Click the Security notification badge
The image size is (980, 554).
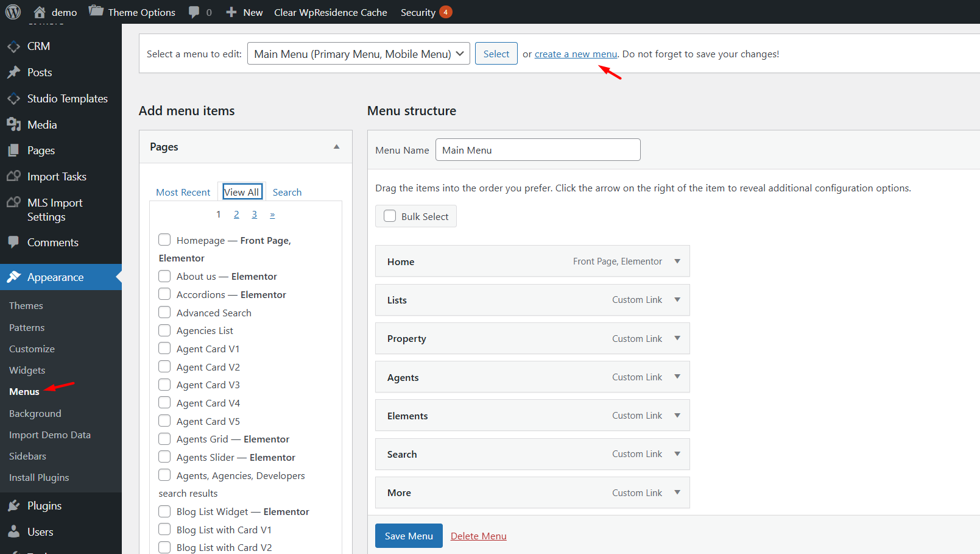point(445,12)
